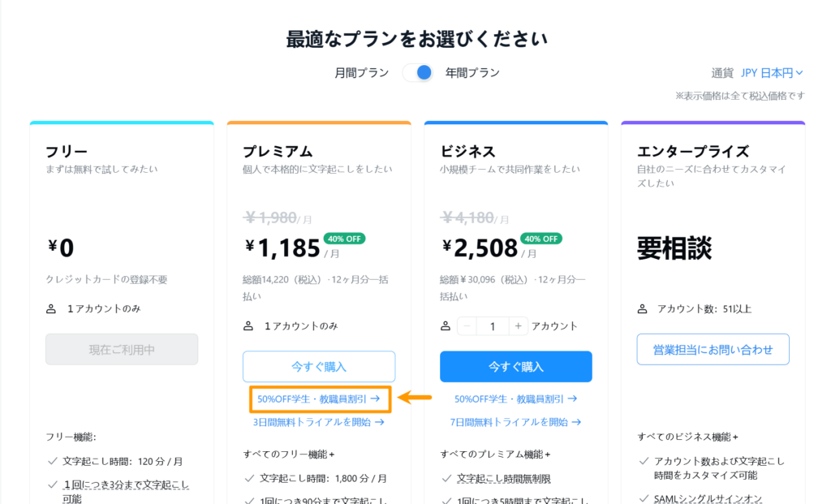Viewport: 831px width, 504px height.
Task: Toggle the monthly/annual plan switch
Action: point(418,73)
